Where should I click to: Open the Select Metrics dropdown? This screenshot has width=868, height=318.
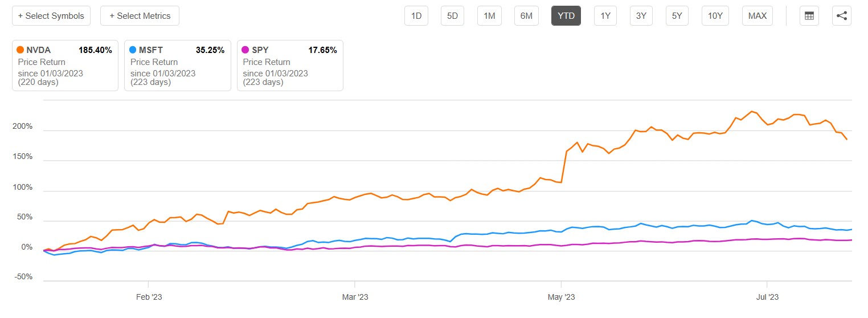click(140, 16)
